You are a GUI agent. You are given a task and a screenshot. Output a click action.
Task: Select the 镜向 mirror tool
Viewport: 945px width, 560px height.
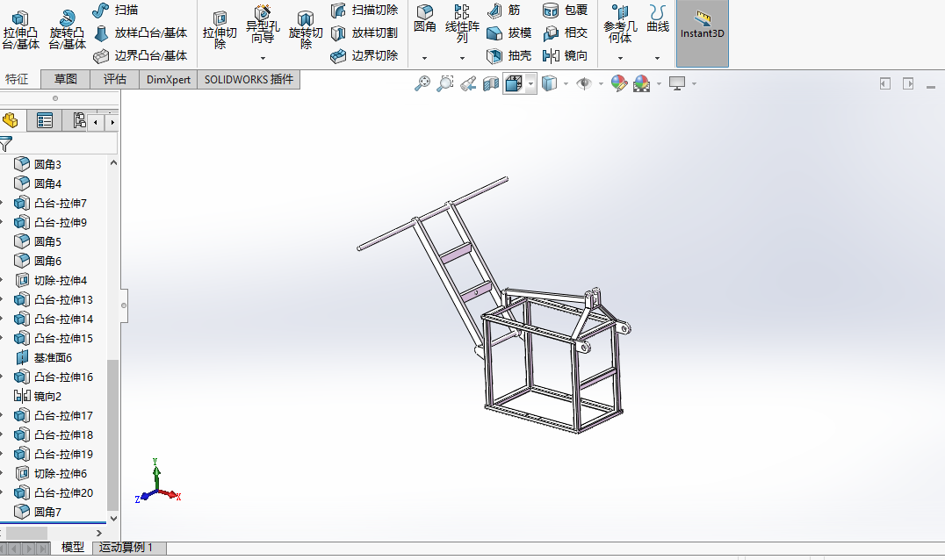565,56
